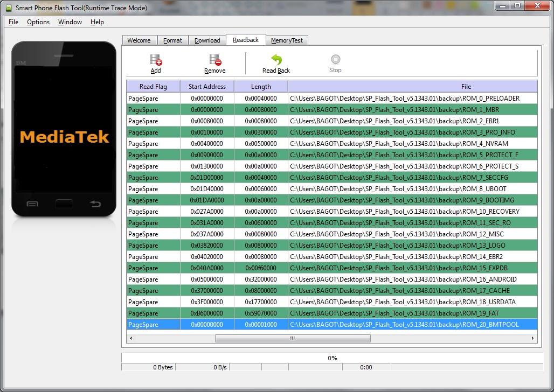Viewport: 554px width, 392px height.
Task: Start the Read Back operation
Action: click(x=276, y=64)
